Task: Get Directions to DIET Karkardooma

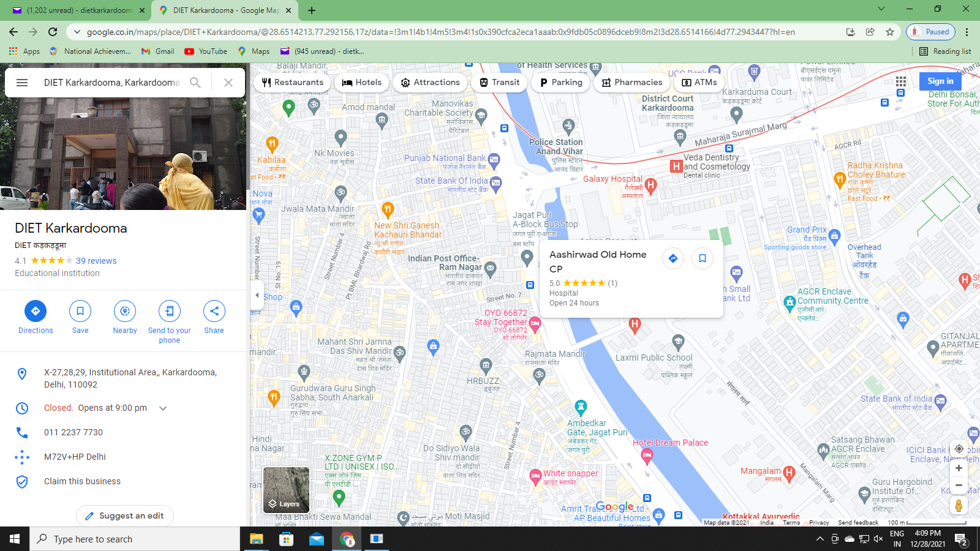Action: click(36, 318)
